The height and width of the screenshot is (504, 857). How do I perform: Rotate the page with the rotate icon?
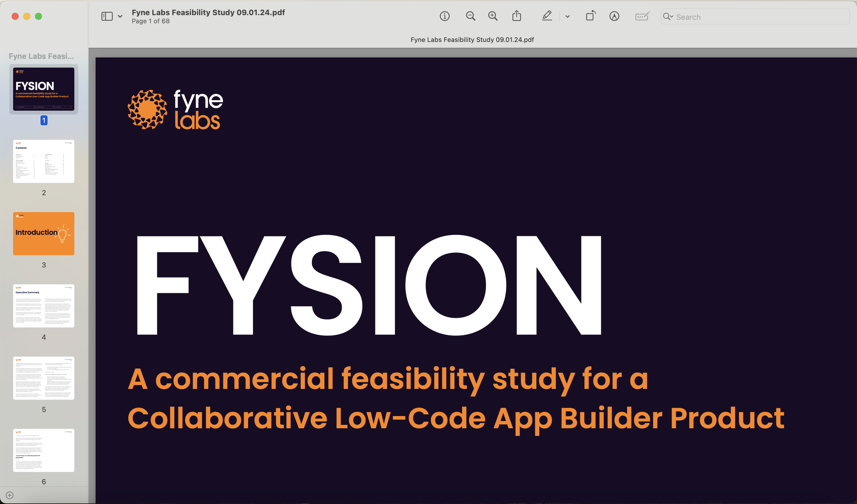(x=590, y=16)
